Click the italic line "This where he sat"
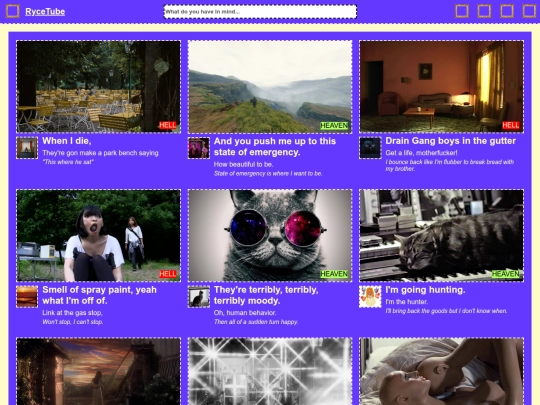Screen dimensions: 540x405 tap(68, 162)
